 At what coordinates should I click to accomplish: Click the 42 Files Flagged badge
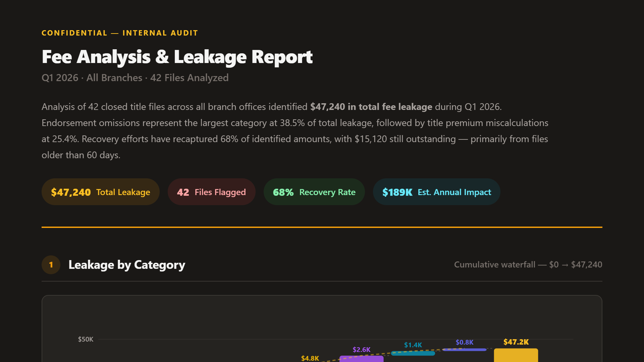pyautogui.click(x=211, y=192)
